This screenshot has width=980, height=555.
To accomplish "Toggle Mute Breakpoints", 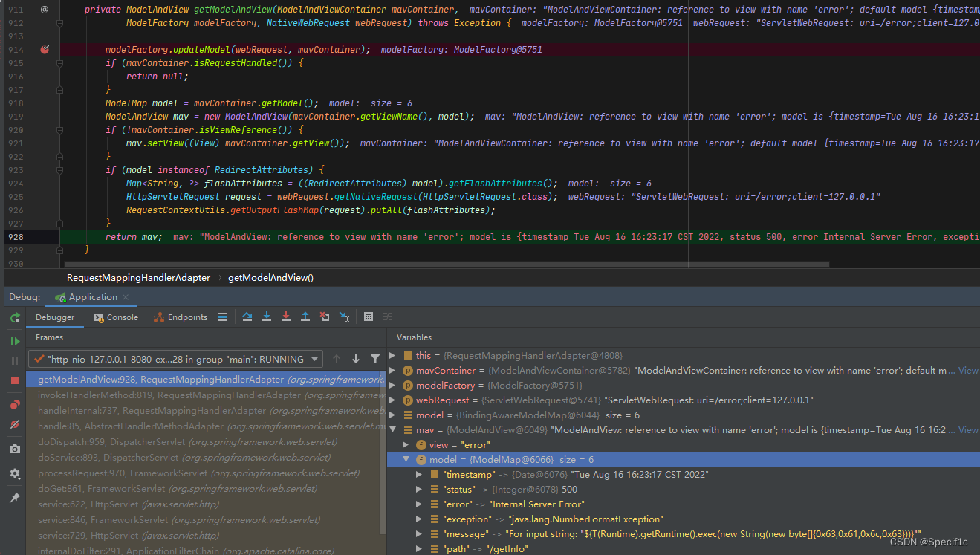I will click(x=15, y=424).
